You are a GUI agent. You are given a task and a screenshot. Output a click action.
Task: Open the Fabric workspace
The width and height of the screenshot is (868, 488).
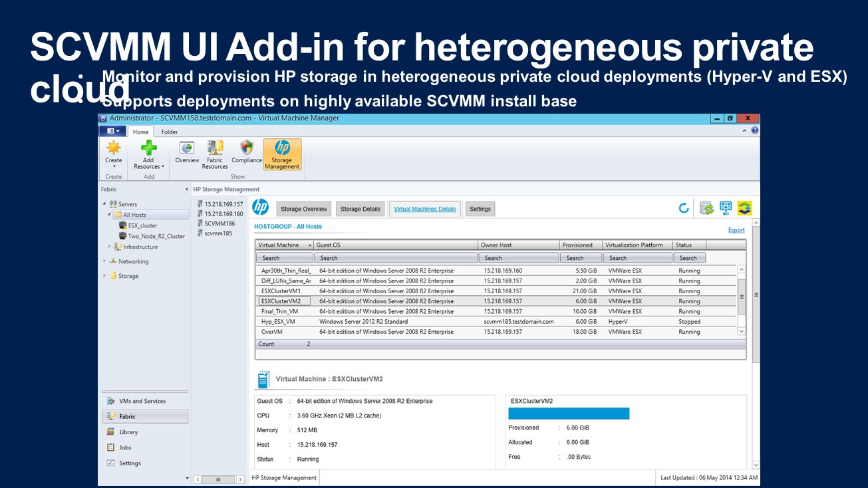(x=144, y=416)
